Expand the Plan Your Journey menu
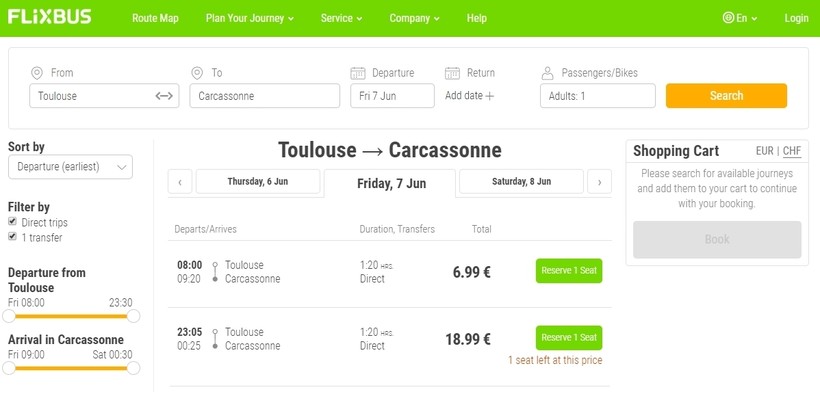Viewport: 820px width, 394px height. point(249,18)
